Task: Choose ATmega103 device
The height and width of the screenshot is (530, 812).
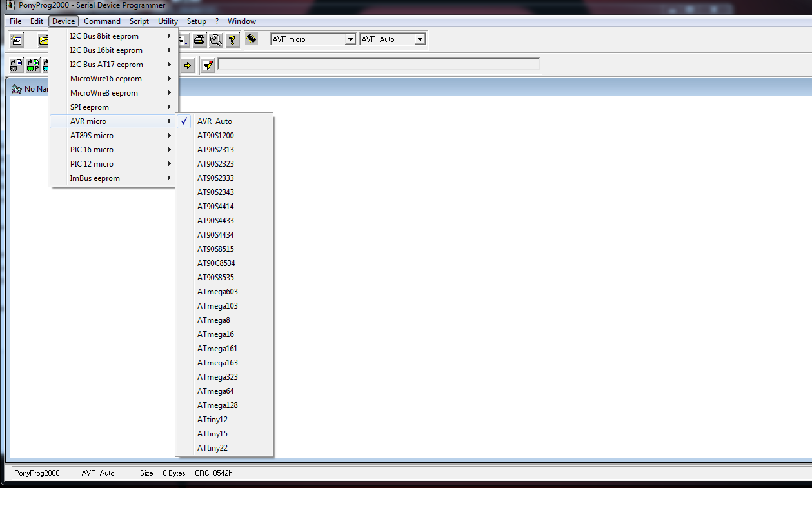Action: [224, 306]
